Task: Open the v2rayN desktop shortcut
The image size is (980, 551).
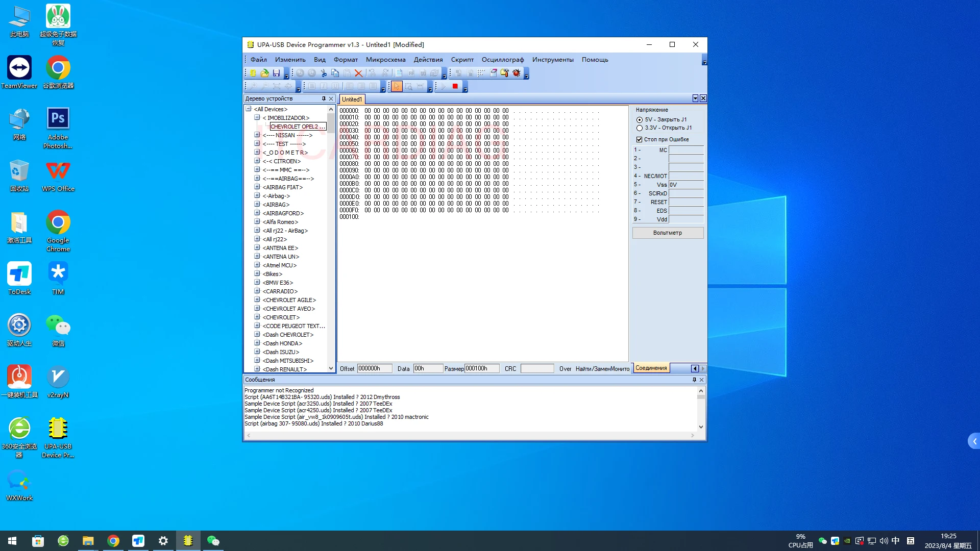Action: [x=58, y=382]
